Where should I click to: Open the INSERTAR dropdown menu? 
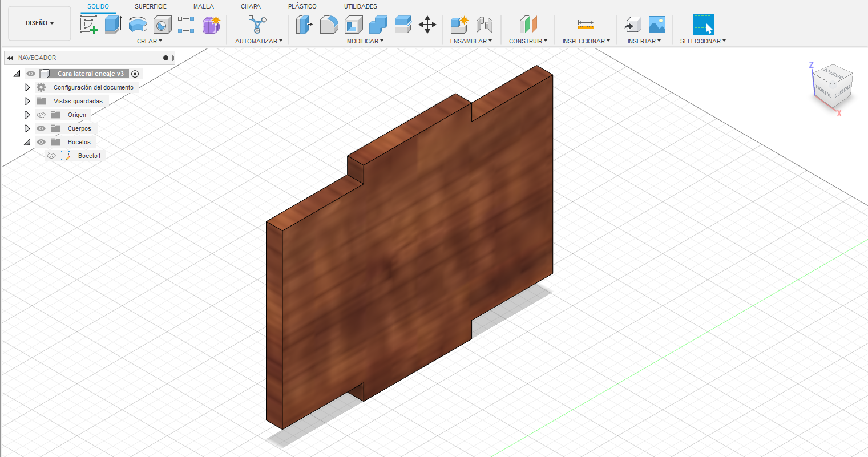(644, 41)
